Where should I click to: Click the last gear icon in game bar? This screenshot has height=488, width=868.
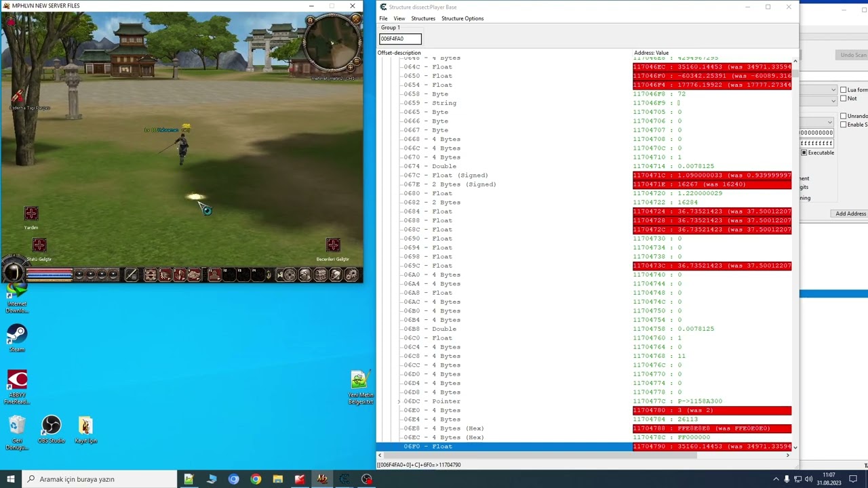click(x=351, y=274)
